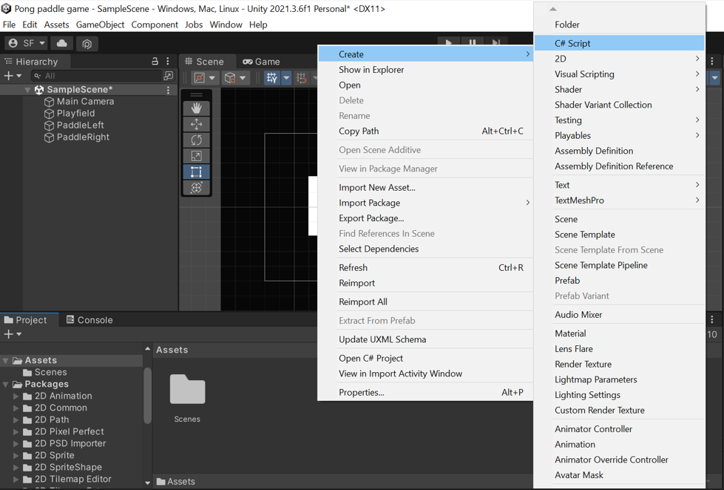Switch to the Scene tab
Screen dimensions: 724x490
204,61
